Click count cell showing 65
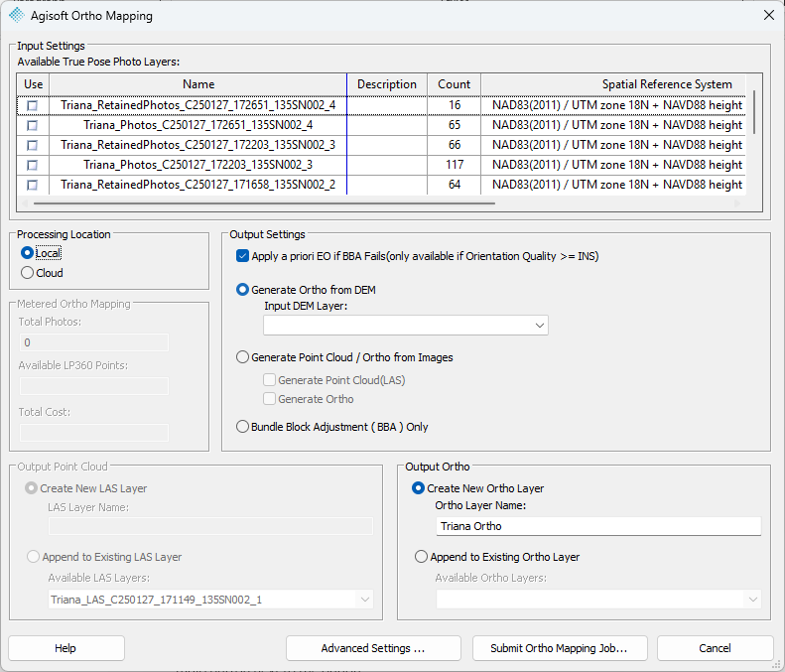 [455, 125]
